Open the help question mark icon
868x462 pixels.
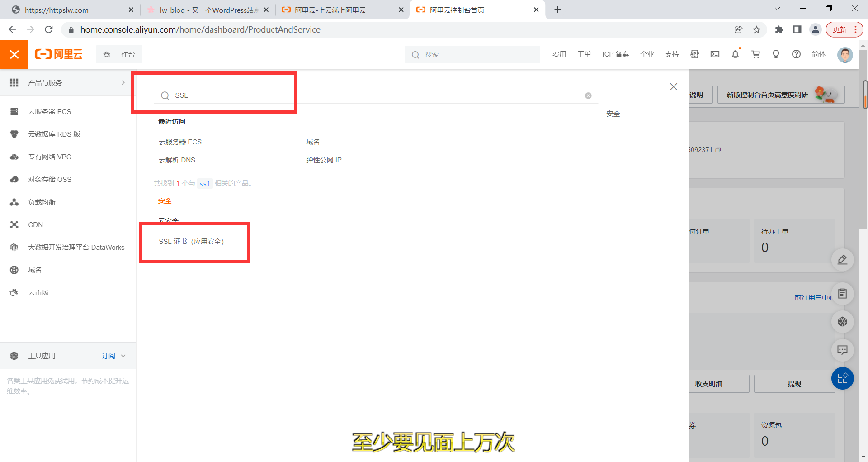(x=796, y=54)
